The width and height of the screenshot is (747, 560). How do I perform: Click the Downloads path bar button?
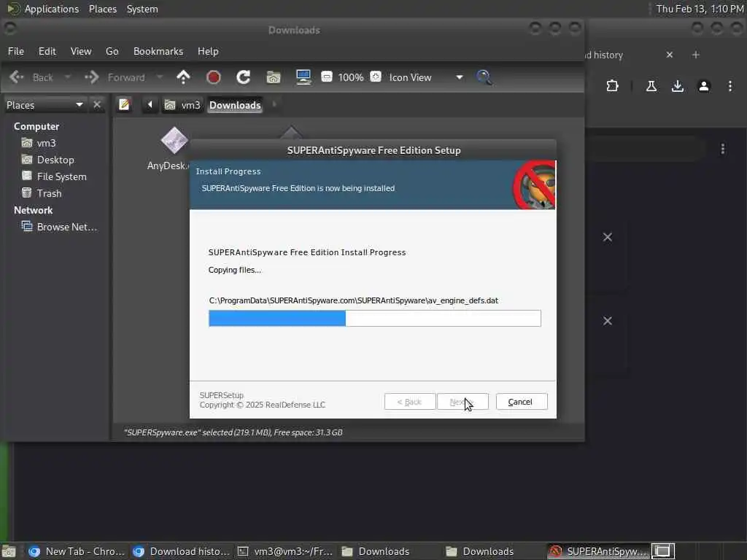pyautogui.click(x=235, y=105)
